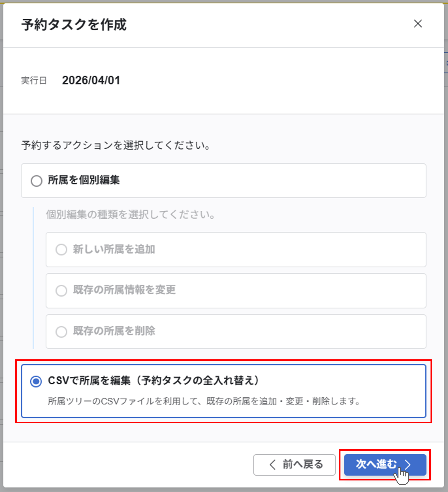The image size is (448, 492).
Task: Click the 個別編集の種類を選択してください prompt
Action: (130, 215)
